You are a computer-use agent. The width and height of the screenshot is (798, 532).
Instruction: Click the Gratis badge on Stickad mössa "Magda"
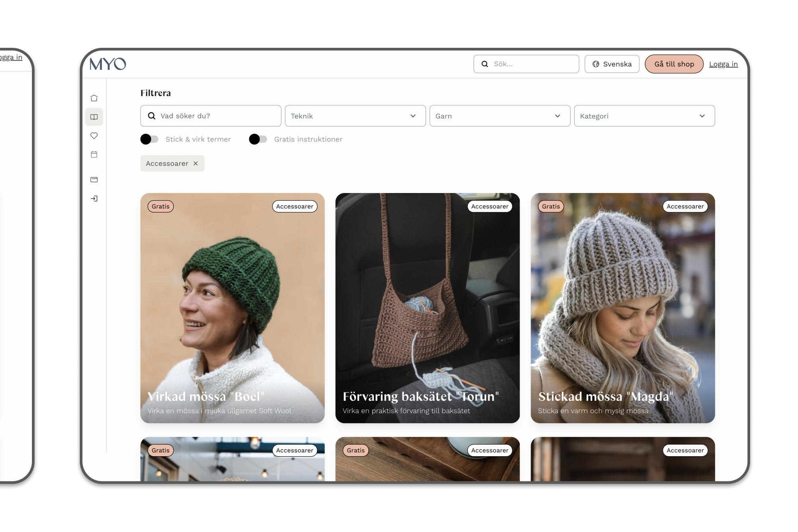pos(551,206)
